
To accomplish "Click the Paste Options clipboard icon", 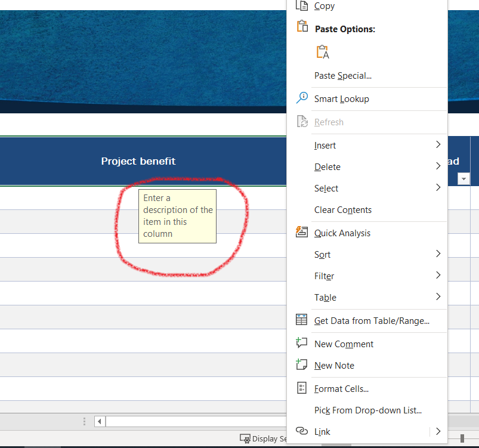I will coord(302,26).
